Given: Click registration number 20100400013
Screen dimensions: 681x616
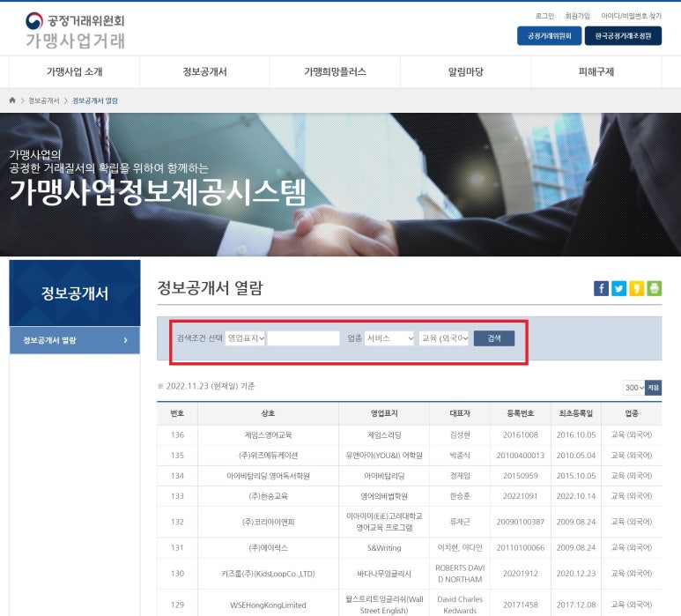Looking at the screenshot, I should (x=521, y=456).
